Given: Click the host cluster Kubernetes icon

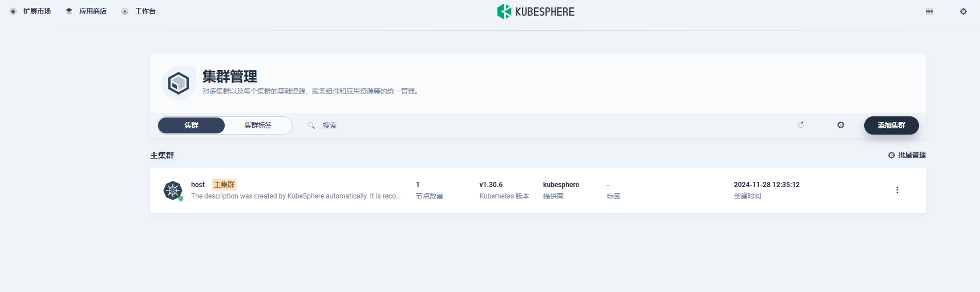Looking at the screenshot, I should pyautogui.click(x=173, y=190).
